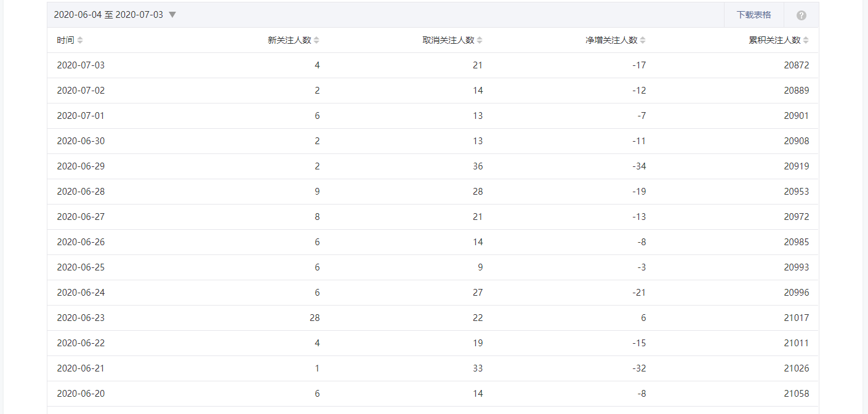Click cumulative followers value 20993
This screenshot has height=414, width=868.
pyautogui.click(x=797, y=267)
